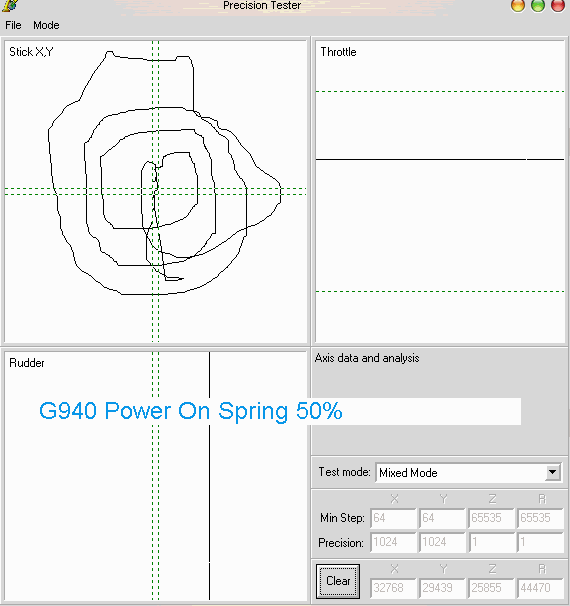Screen dimensions: 570x606
Task: Click the Throttle panel label
Action: click(339, 52)
